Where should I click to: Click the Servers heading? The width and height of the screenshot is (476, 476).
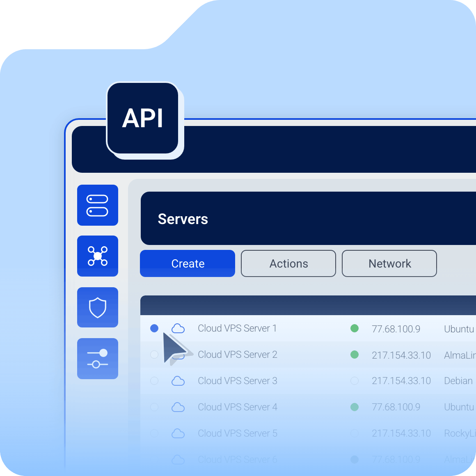tap(183, 219)
